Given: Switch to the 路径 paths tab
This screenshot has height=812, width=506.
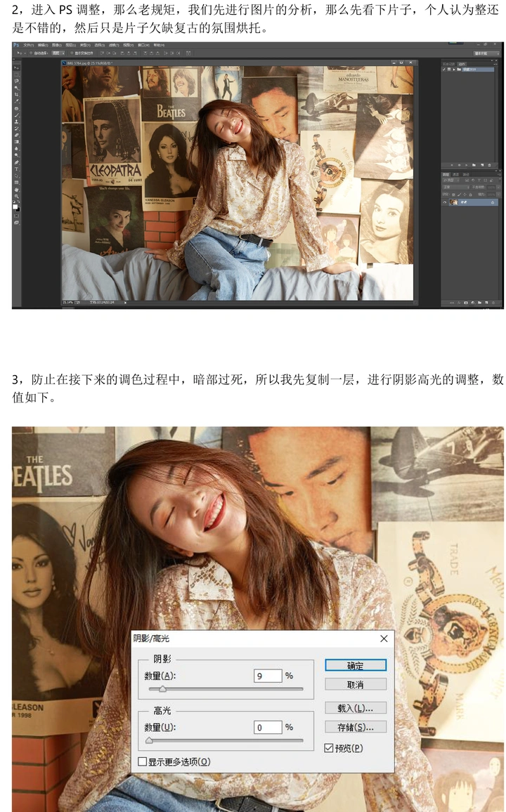Looking at the screenshot, I should 466,174.
